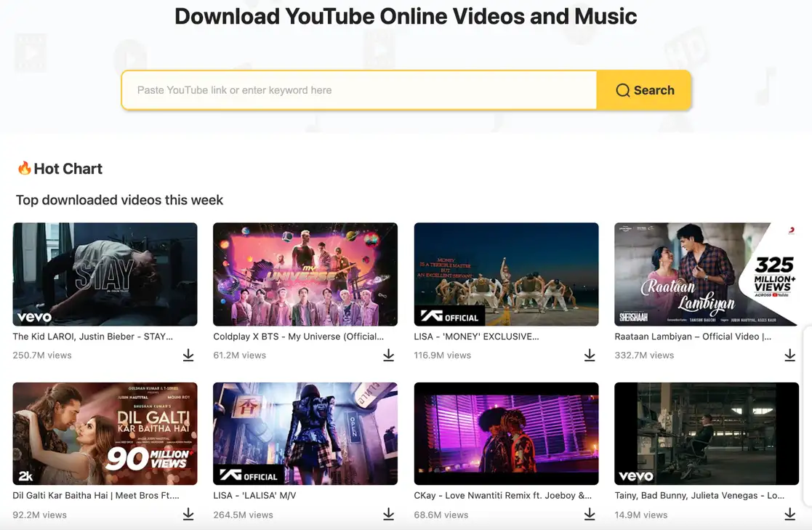The height and width of the screenshot is (530, 812).
Task: Open the Raataan Lambiyan 325 Million thumbnail
Action: [x=707, y=275]
